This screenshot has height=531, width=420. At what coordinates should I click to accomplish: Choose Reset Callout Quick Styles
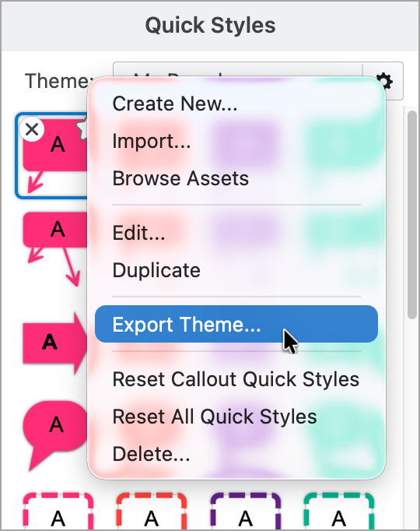(236, 379)
